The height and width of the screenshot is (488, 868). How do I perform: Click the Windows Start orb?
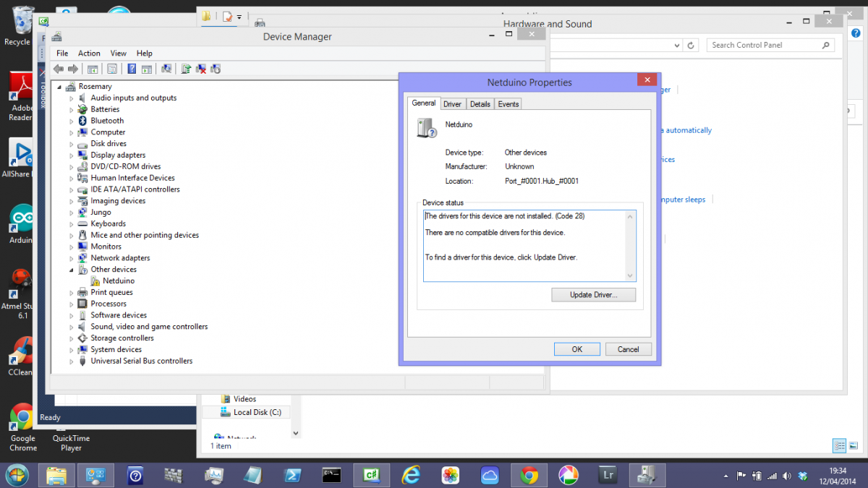(x=17, y=475)
